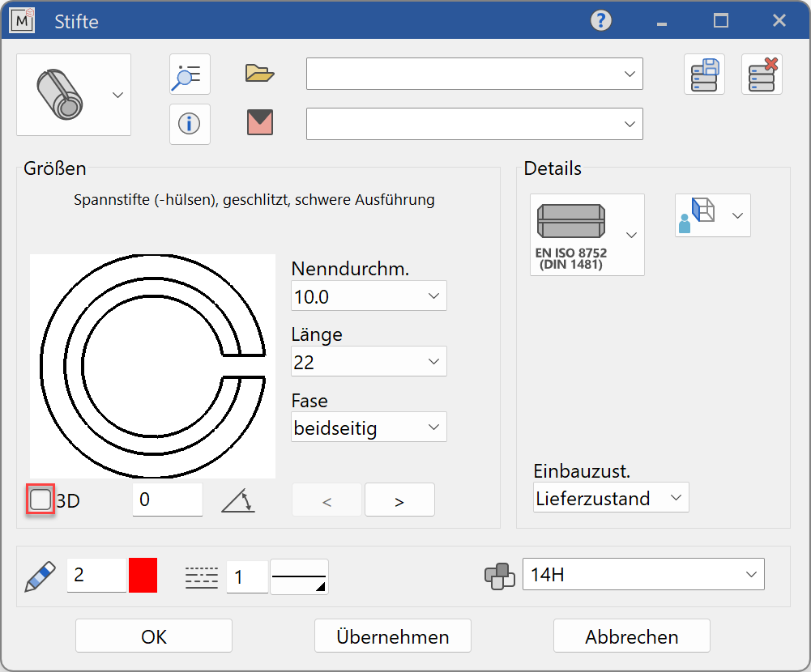Click the pen number field showing 2
This screenshot has width=811, height=672.
(96, 575)
